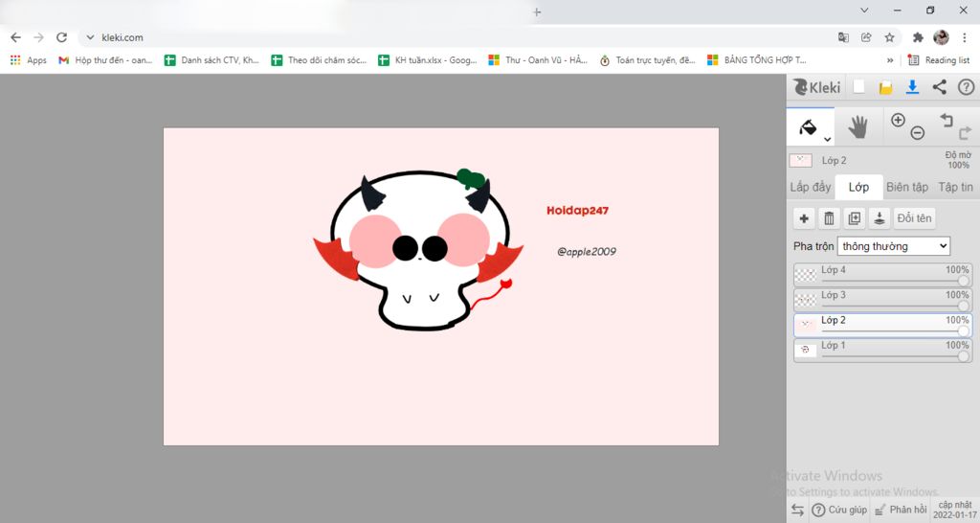Open the browser extensions puzzle icon

pos(918,37)
